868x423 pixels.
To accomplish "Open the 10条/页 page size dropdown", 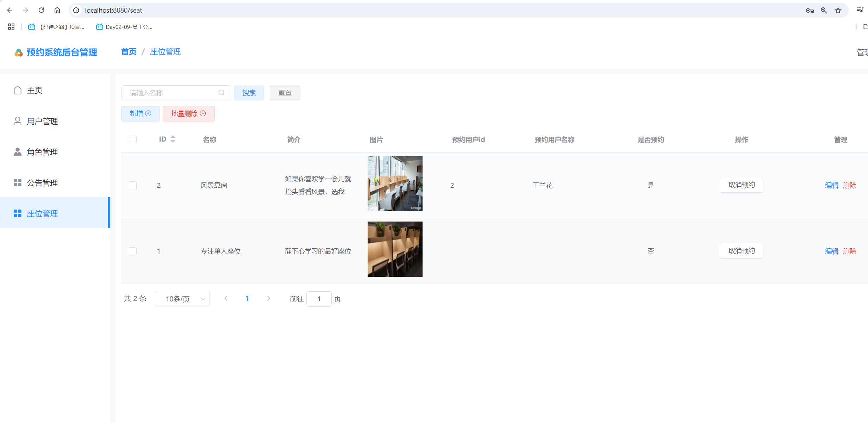I will pyautogui.click(x=182, y=298).
